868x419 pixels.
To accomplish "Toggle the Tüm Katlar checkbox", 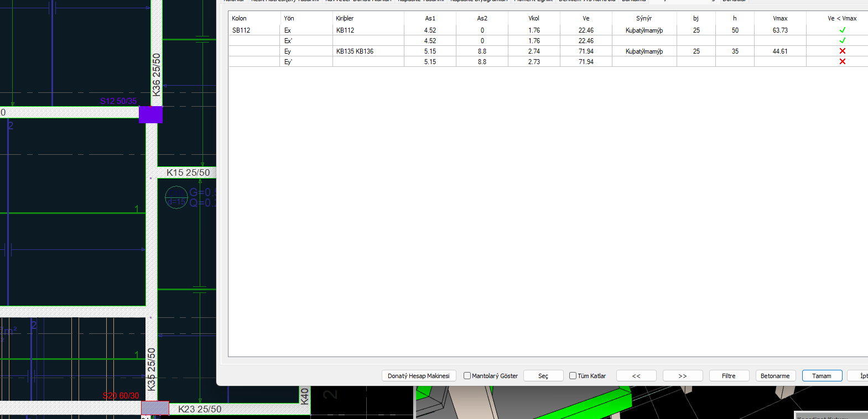I will (573, 376).
